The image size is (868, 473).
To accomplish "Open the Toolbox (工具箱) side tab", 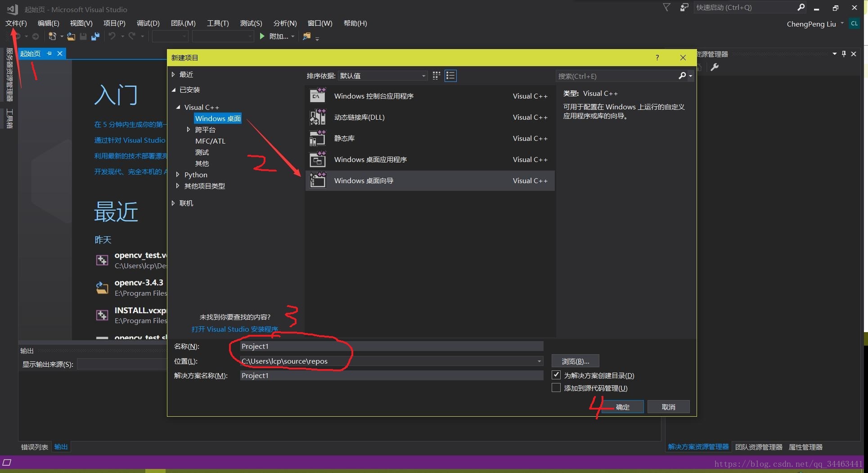I will pos(9,119).
